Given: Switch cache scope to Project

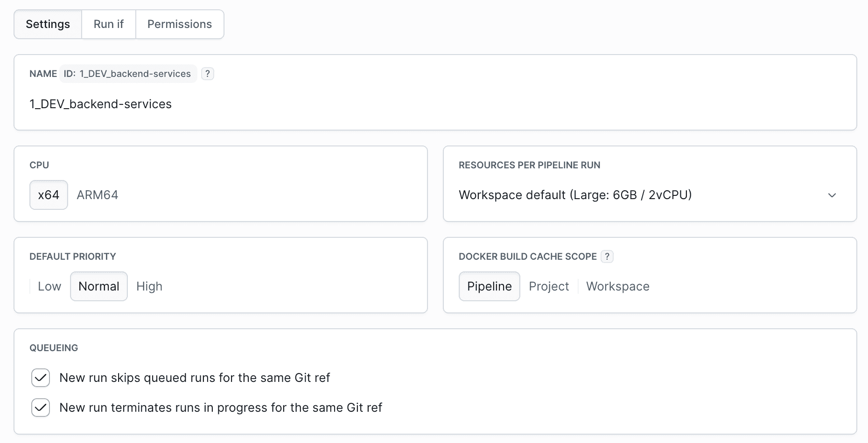Looking at the screenshot, I should tap(549, 286).
